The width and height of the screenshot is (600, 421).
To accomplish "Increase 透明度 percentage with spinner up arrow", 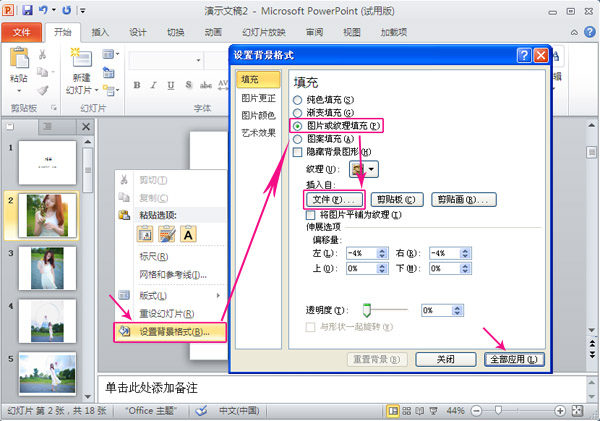I will pyautogui.click(x=457, y=308).
